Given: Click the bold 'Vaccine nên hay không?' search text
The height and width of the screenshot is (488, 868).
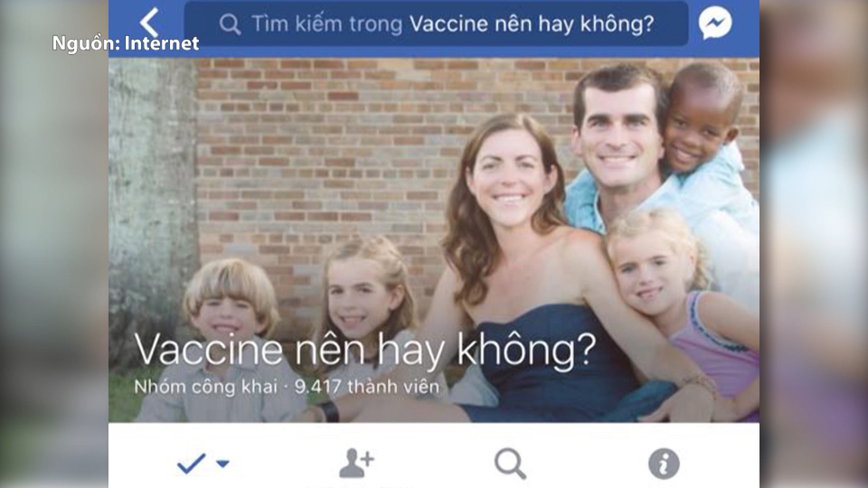Looking at the screenshot, I should click(x=532, y=23).
